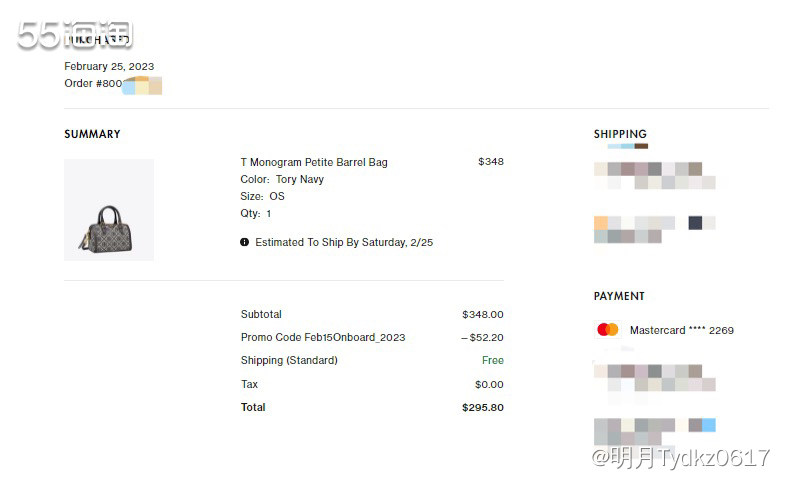Click the Color: Tory Navy line
Viewport: 790px width, 494px height.
point(282,179)
